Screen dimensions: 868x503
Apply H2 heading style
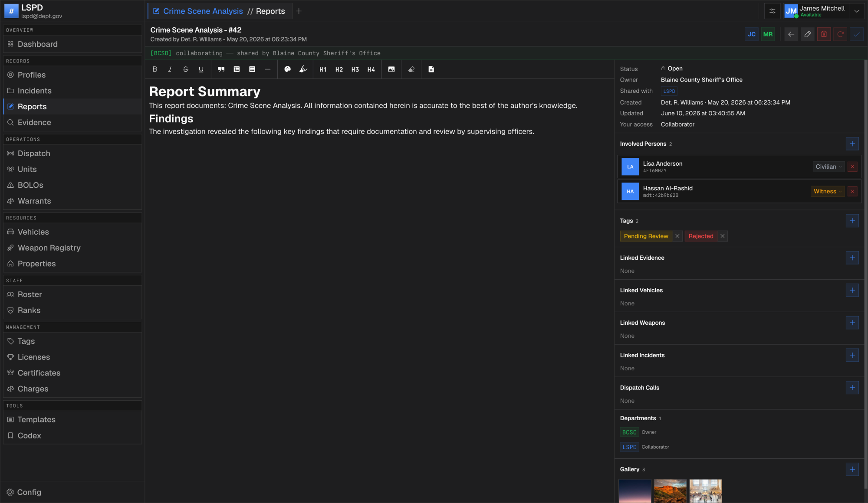click(339, 69)
